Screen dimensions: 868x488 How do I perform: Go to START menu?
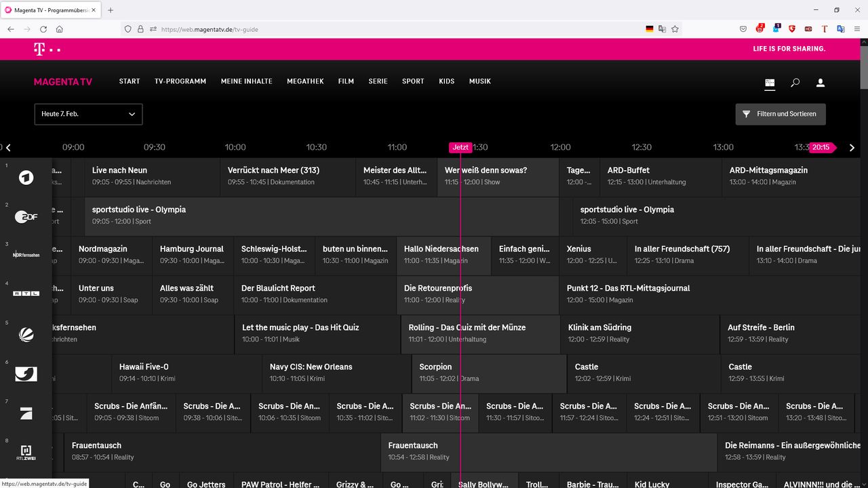click(x=130, y=81)
